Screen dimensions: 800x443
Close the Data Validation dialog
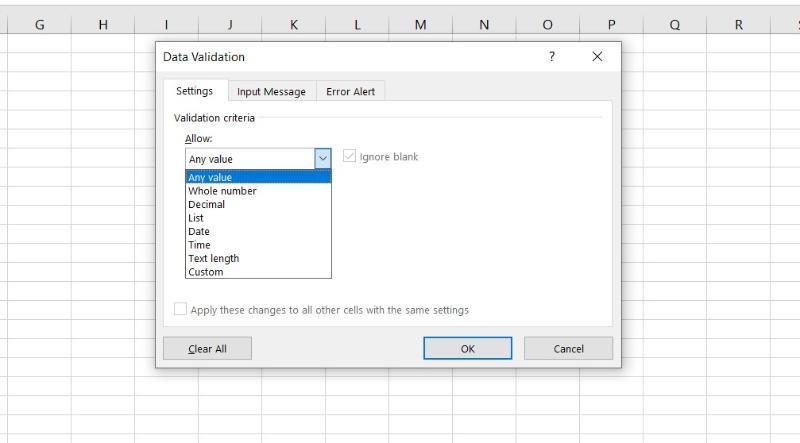(x=597, y=57)
